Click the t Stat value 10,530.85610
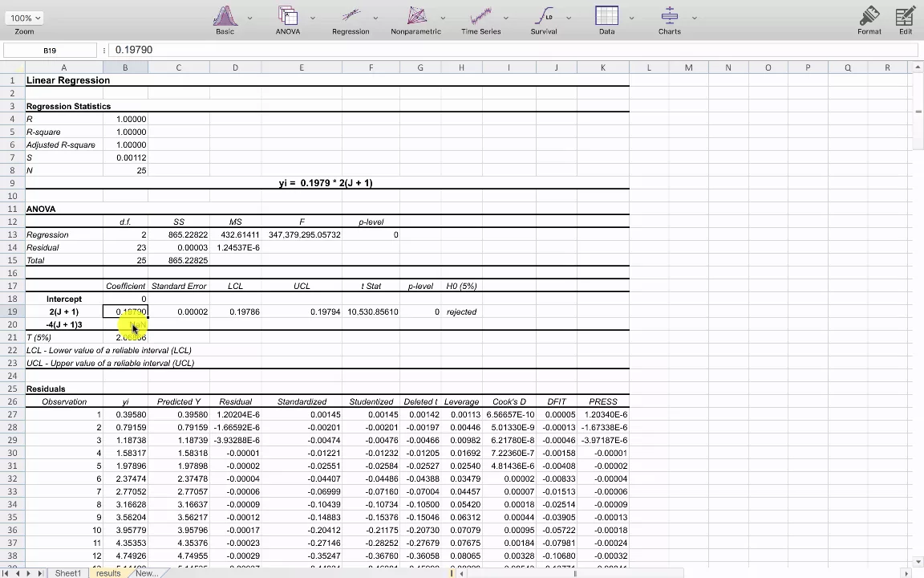924x578 pixels. (x=371, y=311)
